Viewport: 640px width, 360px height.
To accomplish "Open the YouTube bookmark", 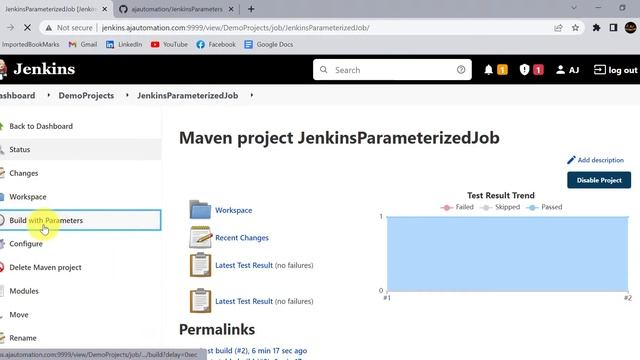I will tap(169, 44).
